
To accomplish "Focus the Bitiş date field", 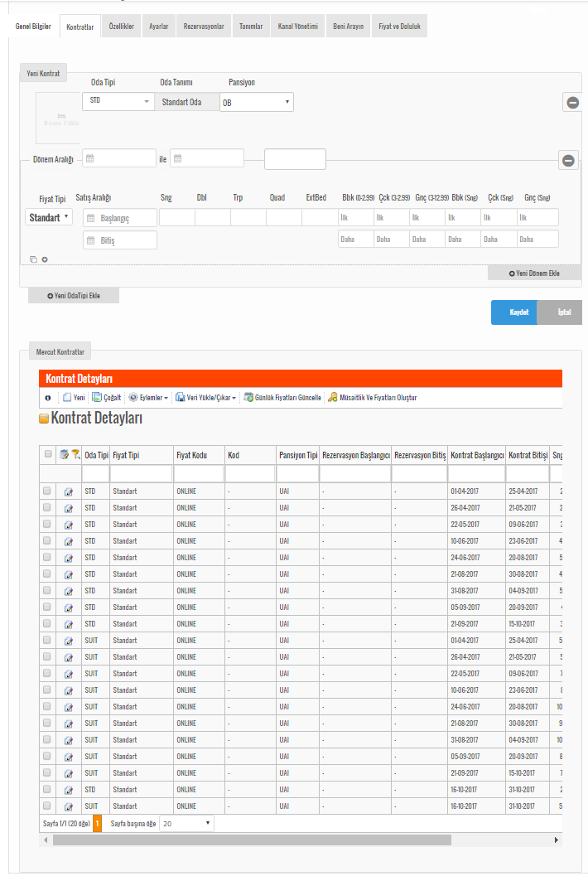I will [120, 240].
